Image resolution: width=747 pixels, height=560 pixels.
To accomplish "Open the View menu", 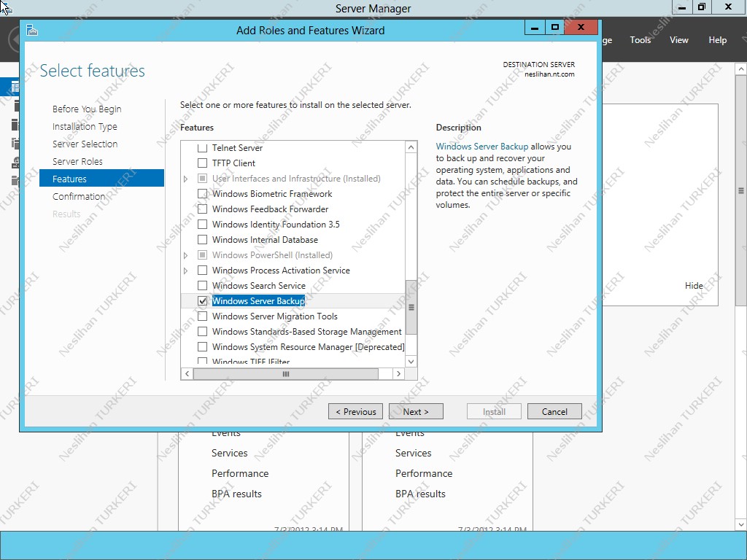I will 678,40.
